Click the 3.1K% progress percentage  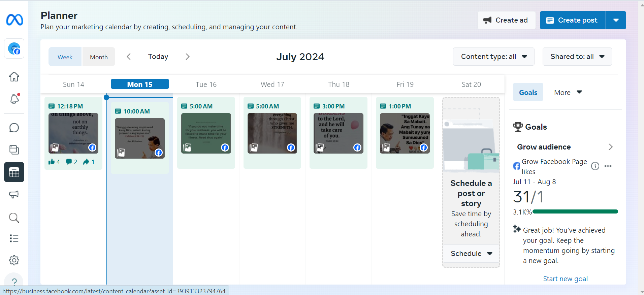coord(522,212)
